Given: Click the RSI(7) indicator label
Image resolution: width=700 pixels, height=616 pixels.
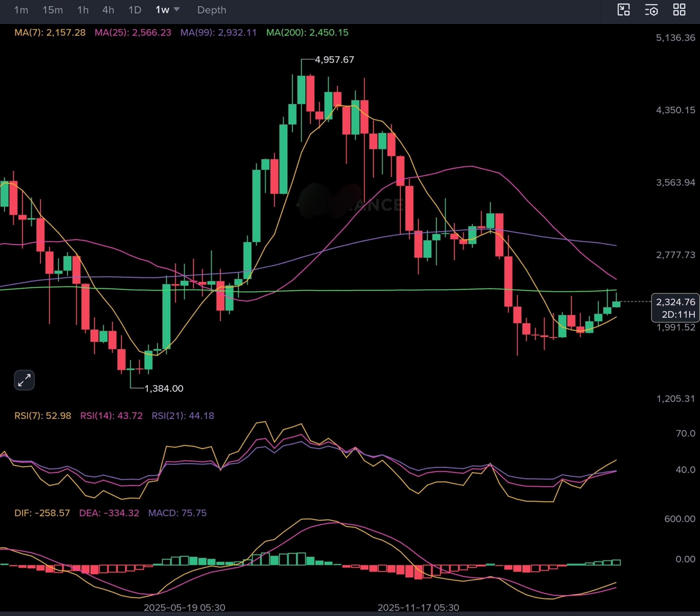Looking at the screenshot, I should coord(43,415).
